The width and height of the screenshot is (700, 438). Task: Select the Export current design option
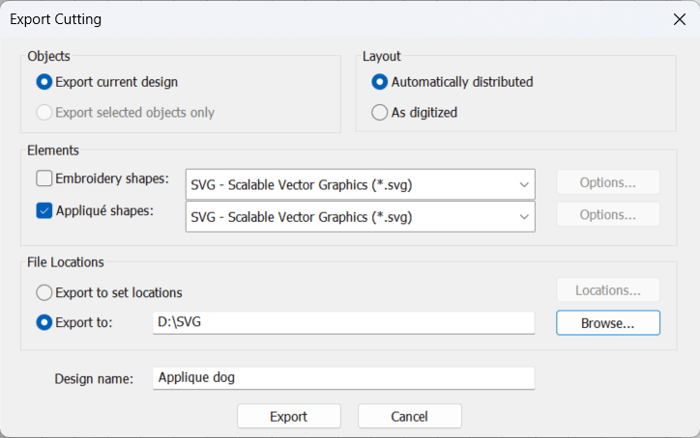tap(44, 82)
